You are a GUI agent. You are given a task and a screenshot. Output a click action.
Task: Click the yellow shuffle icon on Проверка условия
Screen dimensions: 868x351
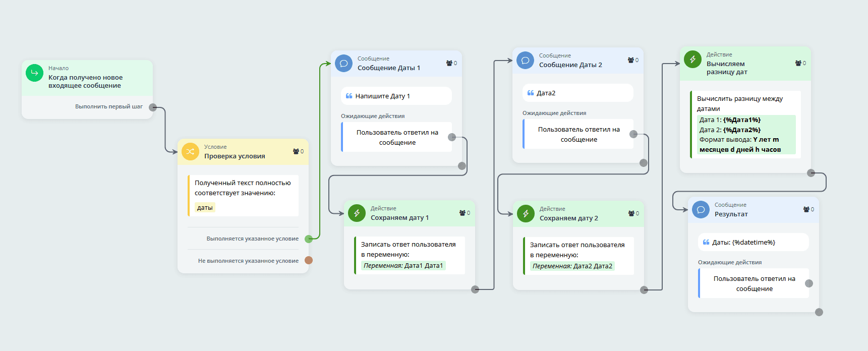(x=190, y=151)
